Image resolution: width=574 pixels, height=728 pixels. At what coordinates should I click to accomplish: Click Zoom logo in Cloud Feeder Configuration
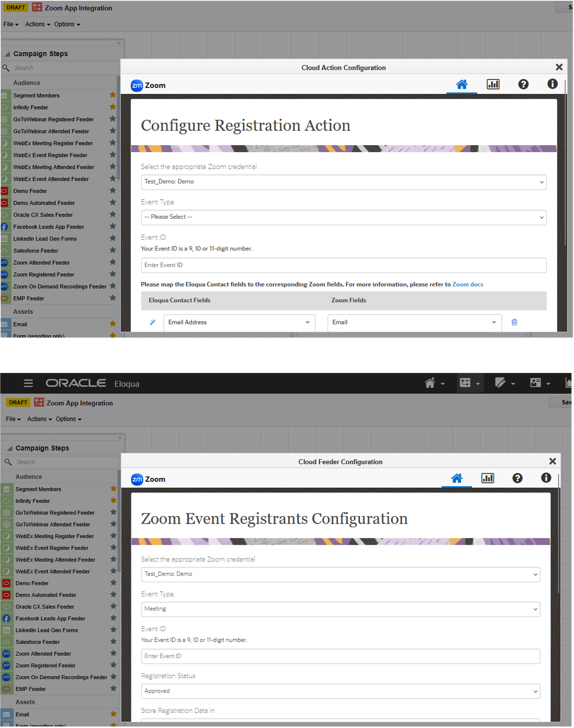[x=148, y=479]
